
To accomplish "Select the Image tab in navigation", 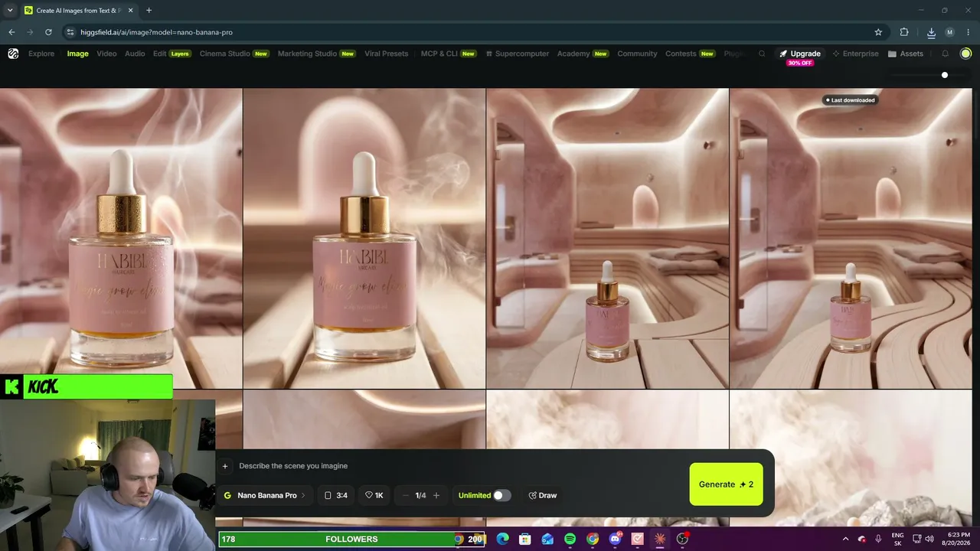I will [x=77, y=54].
